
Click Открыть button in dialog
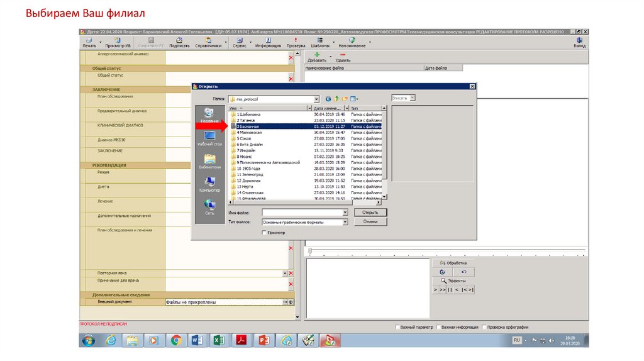(370, 213)
